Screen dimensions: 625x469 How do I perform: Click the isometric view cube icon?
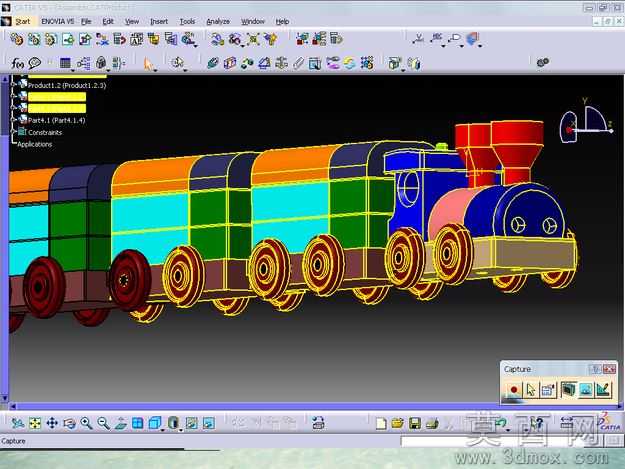coord(154,423)
